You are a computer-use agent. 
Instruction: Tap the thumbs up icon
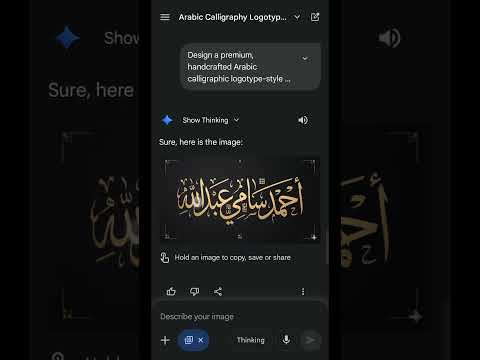pos(171,292)
